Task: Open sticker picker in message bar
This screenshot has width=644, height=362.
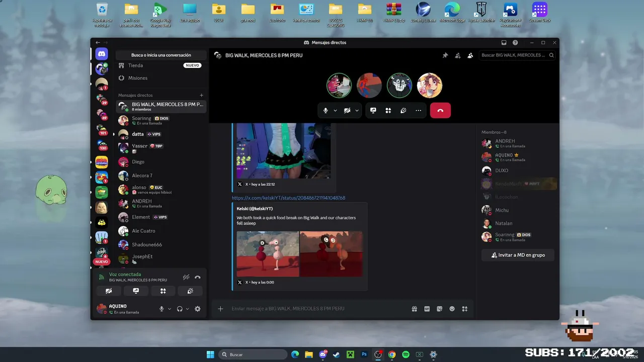Action: point(440,309)
